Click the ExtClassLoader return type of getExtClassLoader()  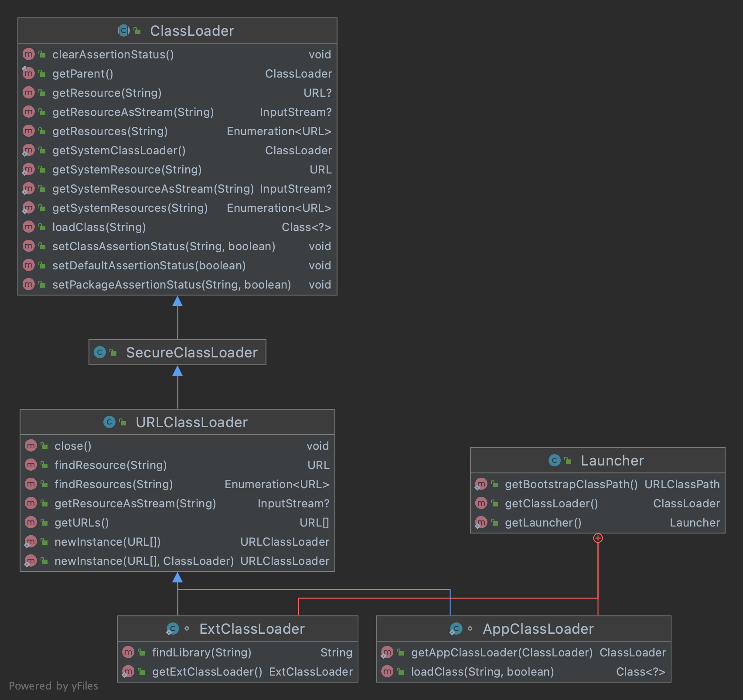tap(311, 672)
